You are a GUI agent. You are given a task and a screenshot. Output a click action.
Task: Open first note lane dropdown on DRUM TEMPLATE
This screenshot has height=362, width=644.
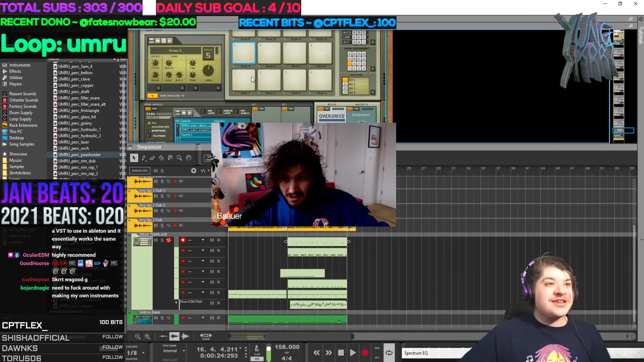click(x=203, y=240)
